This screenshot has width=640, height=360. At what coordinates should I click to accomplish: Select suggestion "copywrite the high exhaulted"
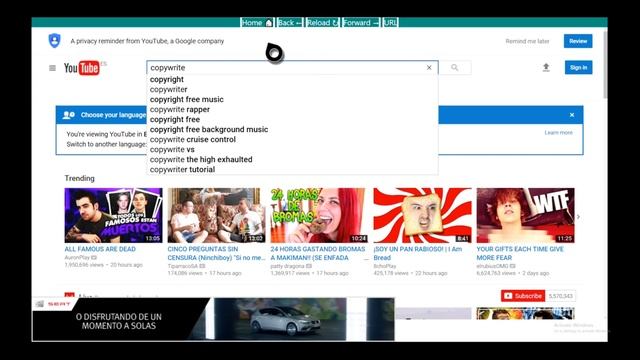[x=292, y=159]
